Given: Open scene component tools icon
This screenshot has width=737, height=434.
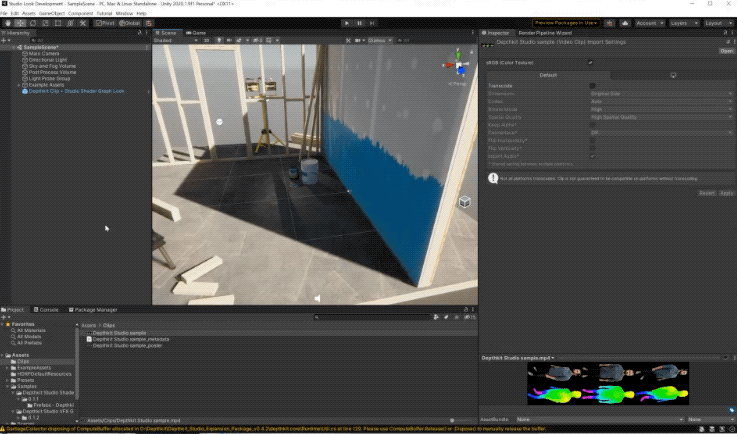Looking at the screenshot, I should tap(348, 40).
